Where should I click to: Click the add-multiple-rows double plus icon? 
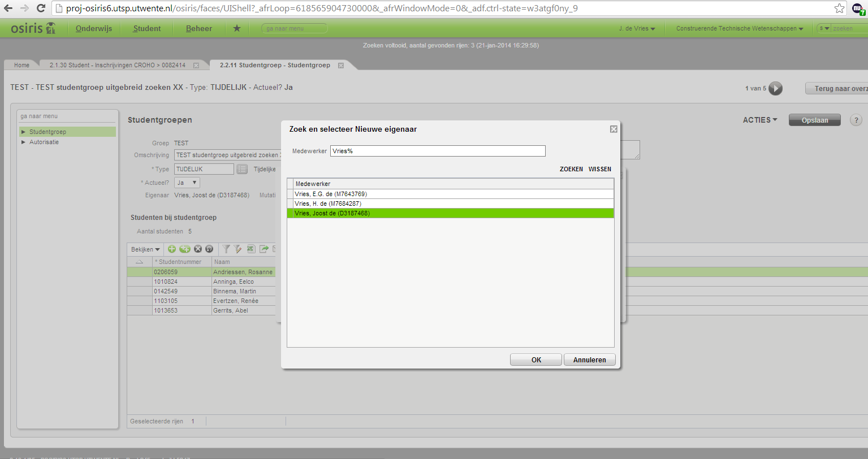point(185,249)
